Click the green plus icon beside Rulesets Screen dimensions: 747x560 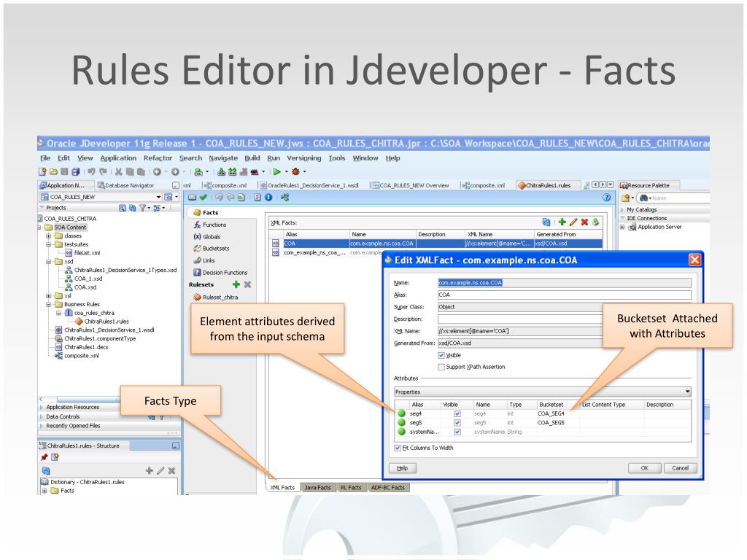[x=236, y=284]
